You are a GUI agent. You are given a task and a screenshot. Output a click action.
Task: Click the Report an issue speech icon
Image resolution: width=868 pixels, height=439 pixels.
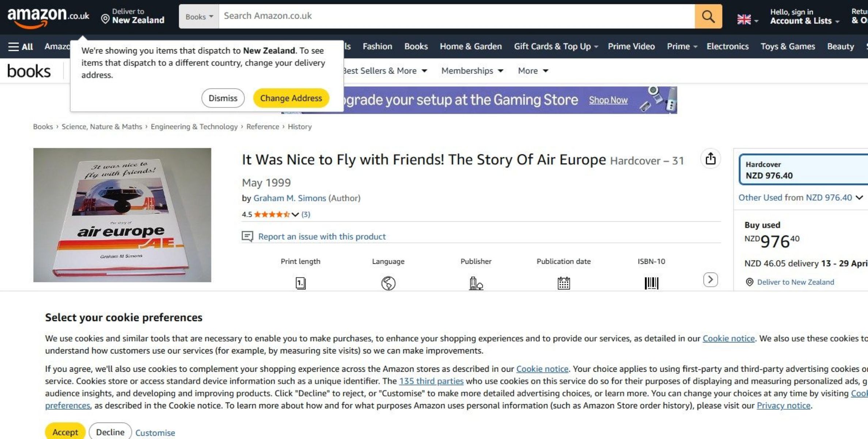tap(247, 237)
